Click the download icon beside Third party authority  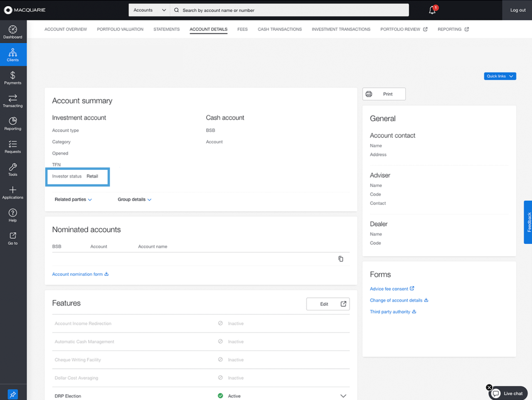pos(414,312)
